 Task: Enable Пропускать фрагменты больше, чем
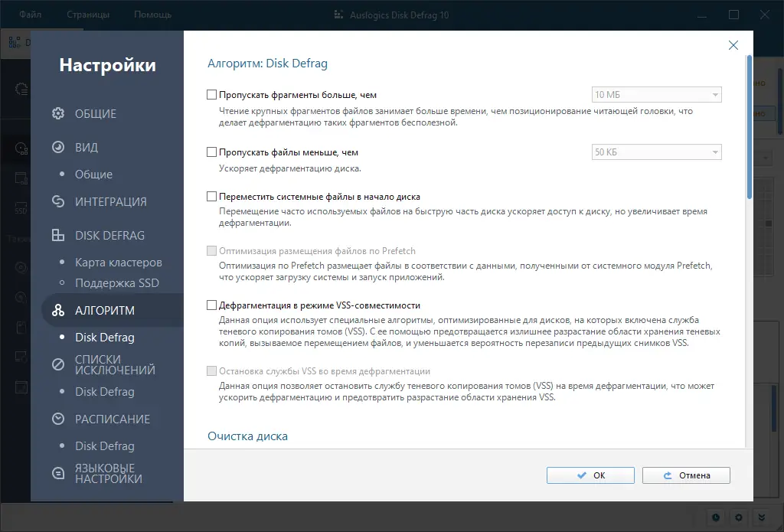(x=211, y=94)
